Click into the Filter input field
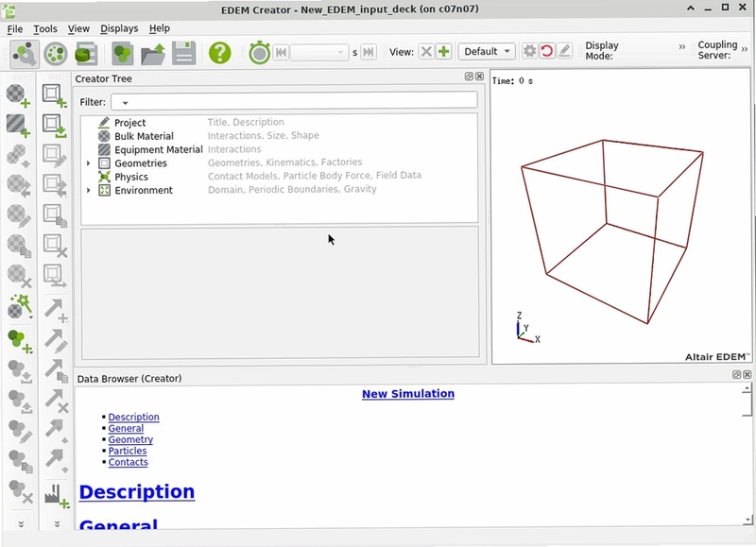This screenshot has height=547, width=756. pyautogui.click(x=294, y=102)
